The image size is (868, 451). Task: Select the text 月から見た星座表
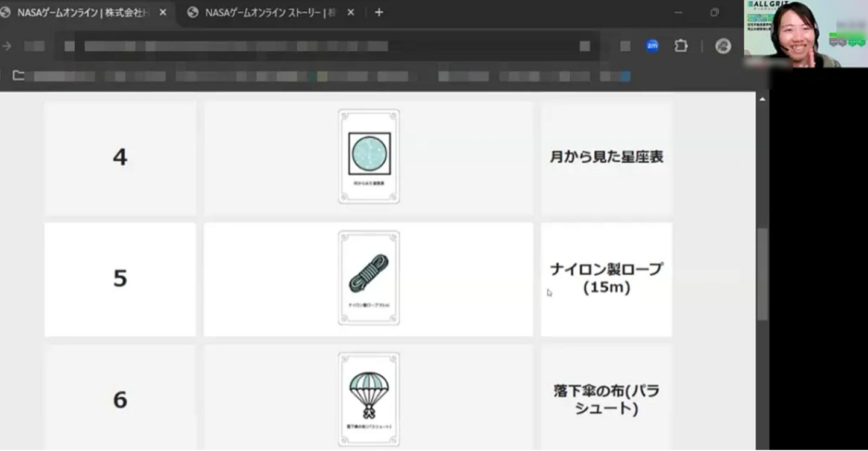[x=606, y=157]
